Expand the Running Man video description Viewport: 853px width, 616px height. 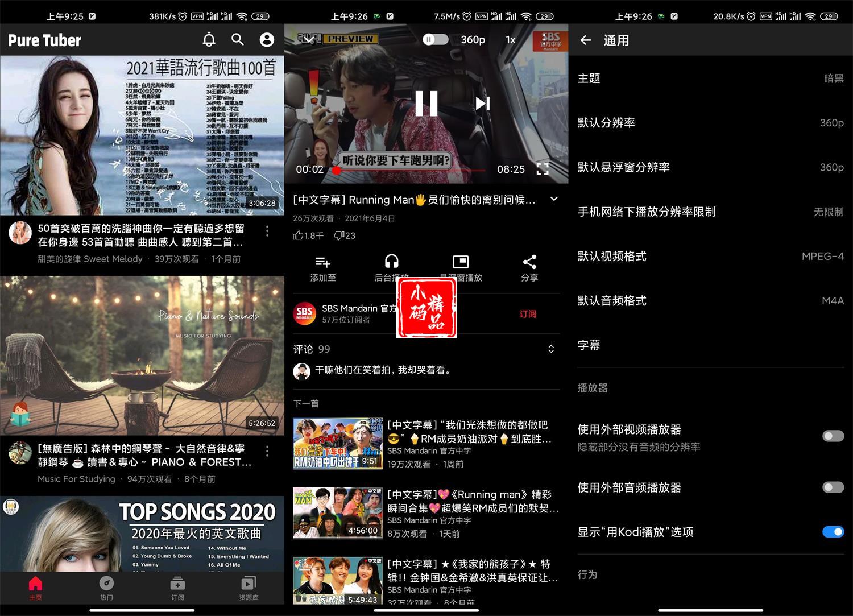pyautogui.click(x=554, y=199)
